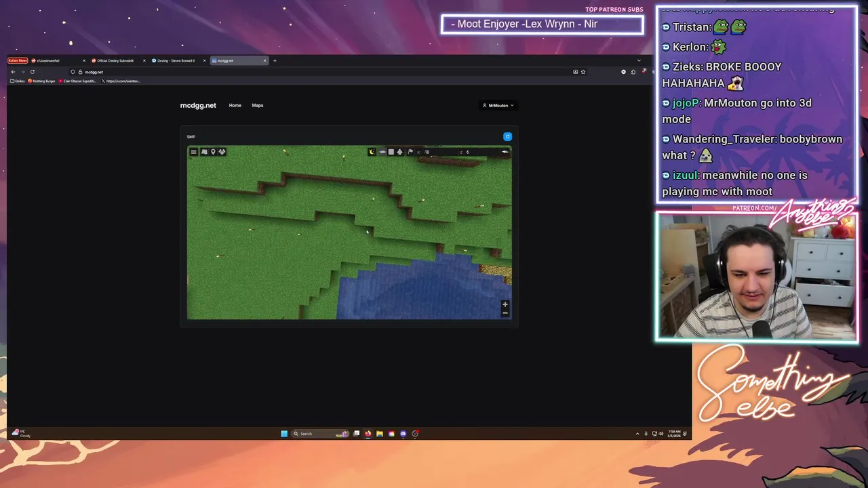Open the Windows Start menu

(x=284, y=434)
